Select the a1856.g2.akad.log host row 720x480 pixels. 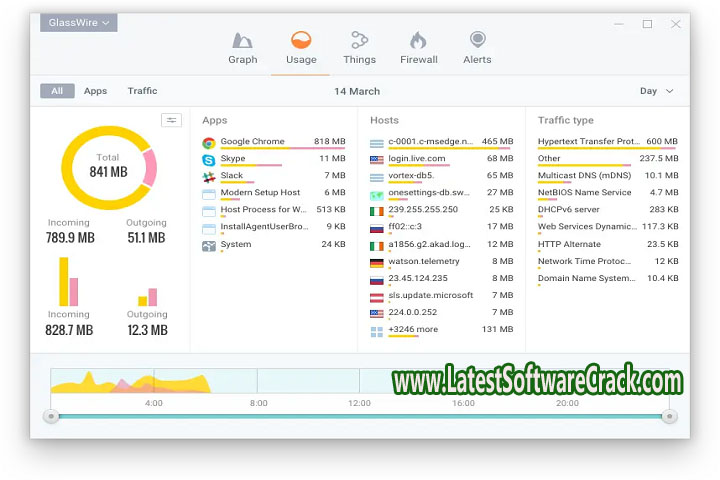pyautogui.click(x=441, y=246)
